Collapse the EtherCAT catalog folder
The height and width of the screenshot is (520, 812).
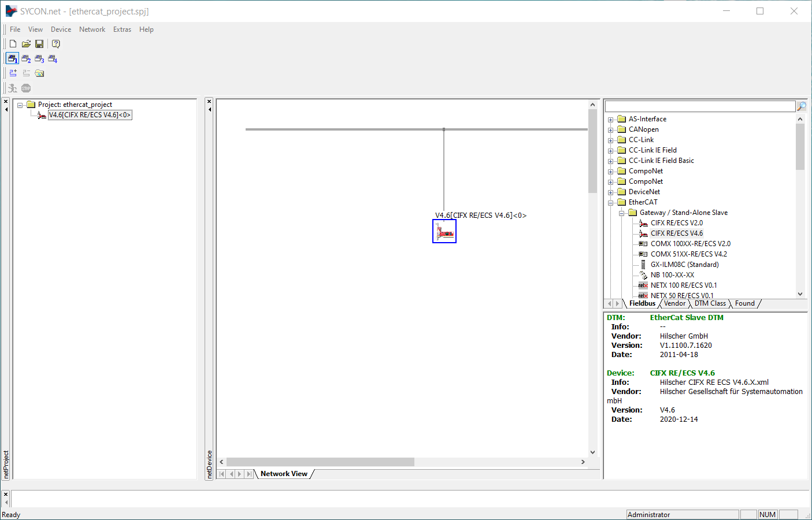610,203
